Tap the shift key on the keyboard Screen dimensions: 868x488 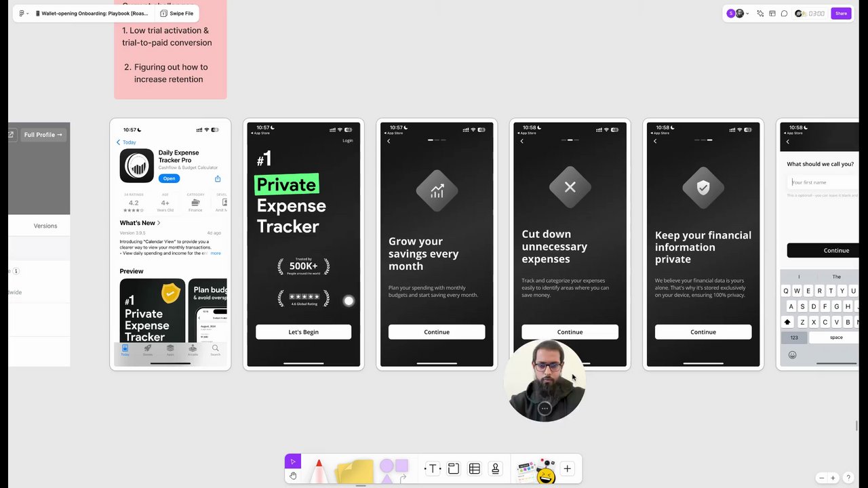pos(788,322)
